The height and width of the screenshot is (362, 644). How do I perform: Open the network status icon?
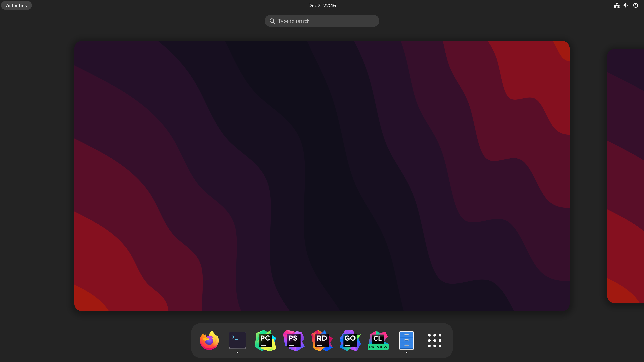click(x=616, y=6)
